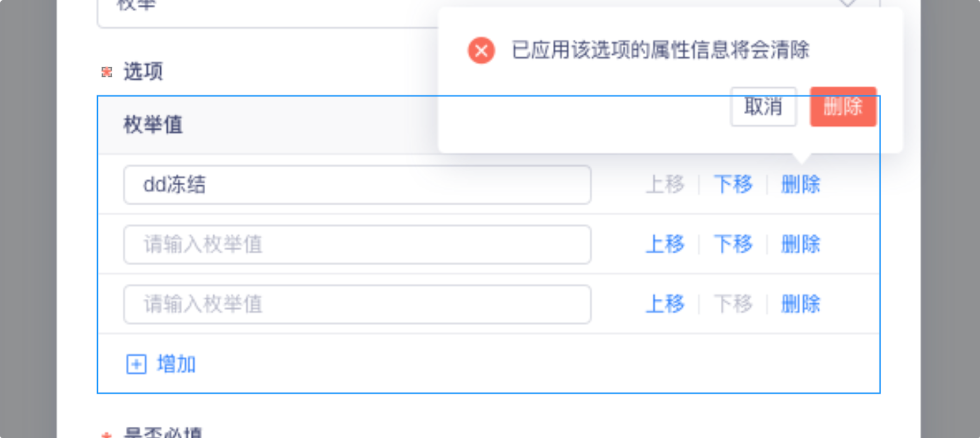Click the red error circle icon in dialog
Screen dimensions: 980x438
[481, 51]
